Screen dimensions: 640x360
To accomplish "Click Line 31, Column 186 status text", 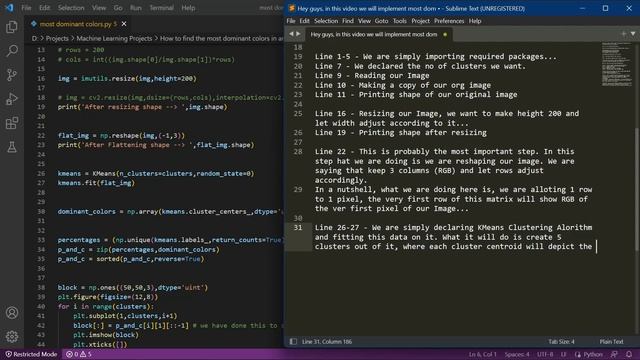I will click(327, 342).
